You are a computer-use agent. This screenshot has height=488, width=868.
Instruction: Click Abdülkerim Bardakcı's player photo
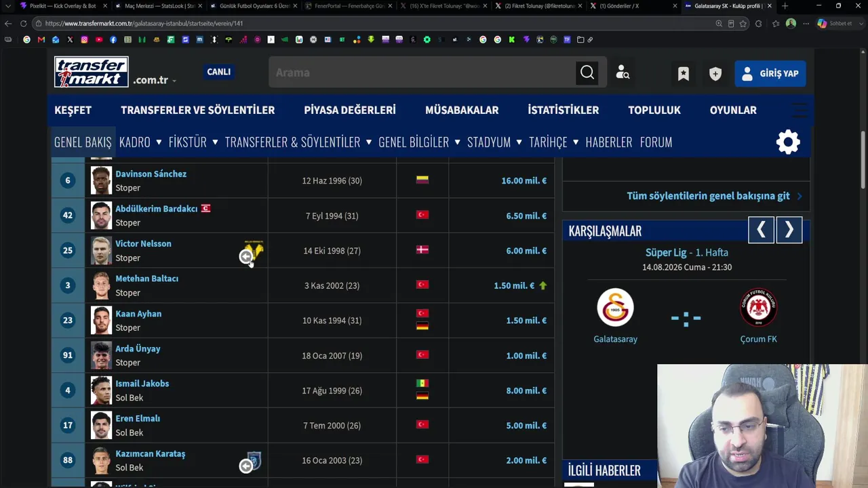click(x=101, y=216)
